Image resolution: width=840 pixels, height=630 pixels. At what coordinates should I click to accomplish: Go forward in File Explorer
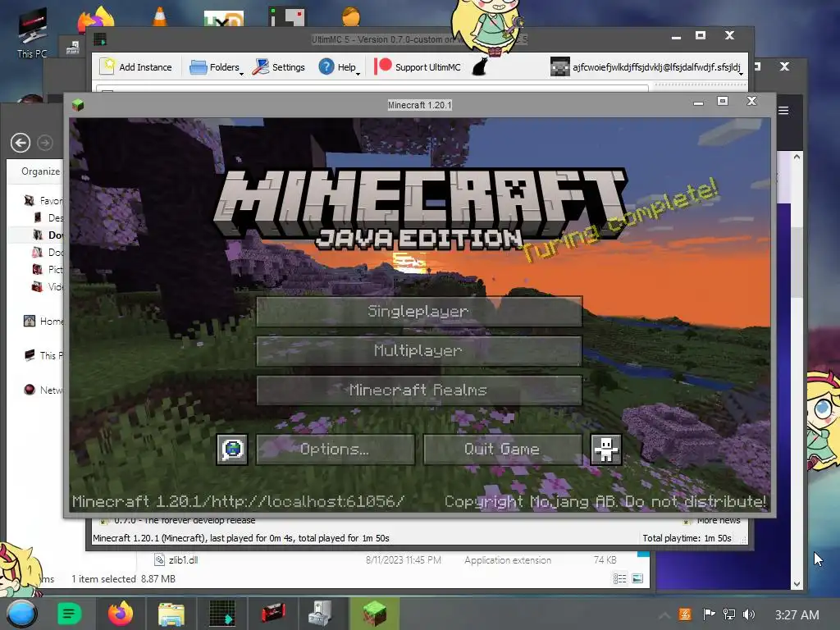click(45, 143)
